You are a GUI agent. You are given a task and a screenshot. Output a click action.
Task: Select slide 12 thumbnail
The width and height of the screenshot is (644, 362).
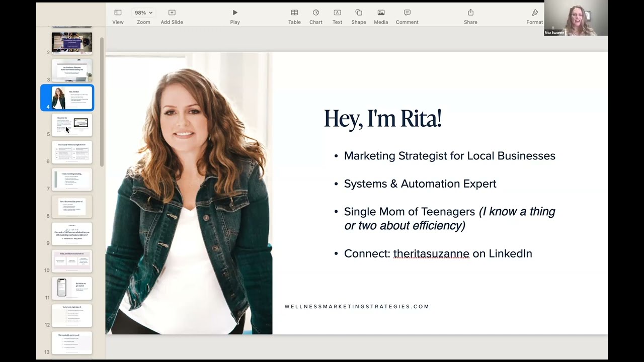[x=72, y=315]
